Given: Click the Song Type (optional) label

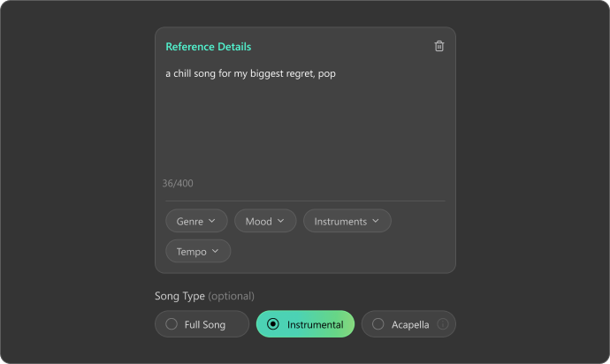Looking at the screenshot, I should coord(204,296).
